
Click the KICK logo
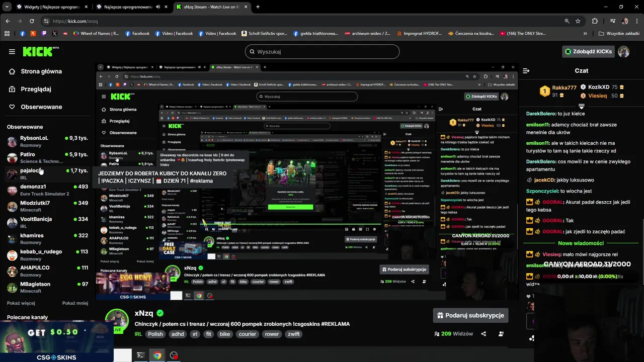tap(40, 51)
